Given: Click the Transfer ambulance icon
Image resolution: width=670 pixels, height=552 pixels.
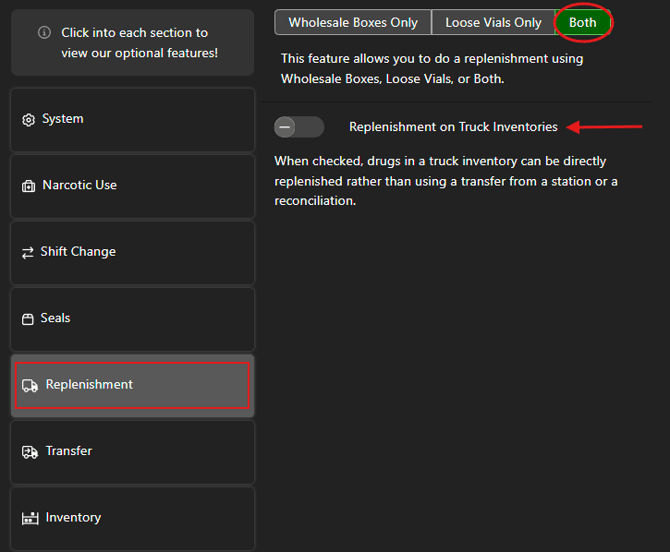Looking at the screenshot, I should [30, 452].
